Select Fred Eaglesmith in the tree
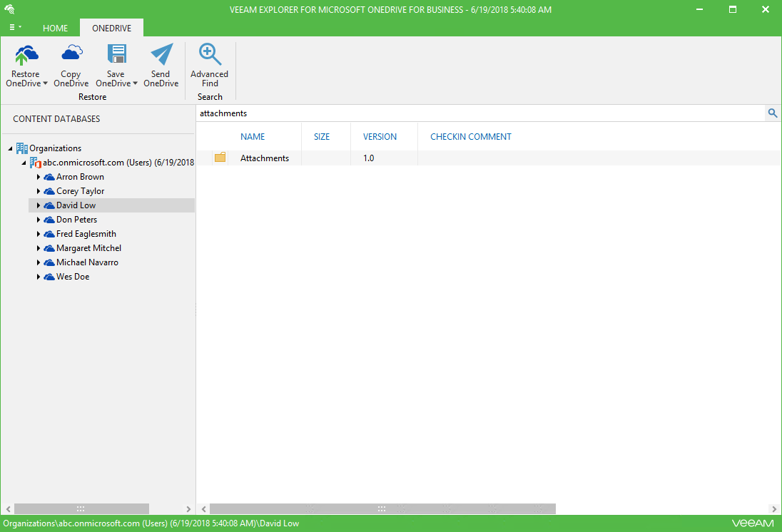Viewport: 782px width, 532px height. click(x=86, y=234)
